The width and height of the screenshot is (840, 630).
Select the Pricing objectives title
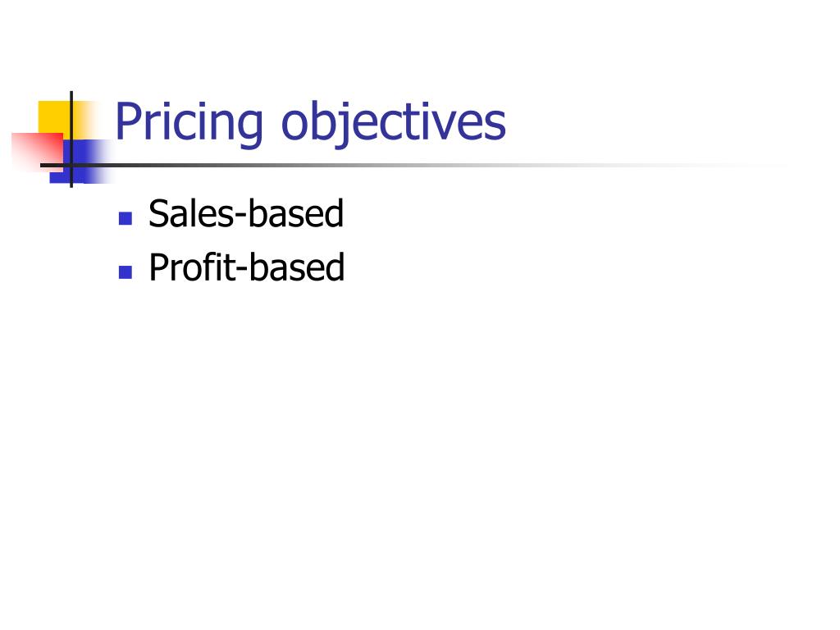[x=310, y=123]
